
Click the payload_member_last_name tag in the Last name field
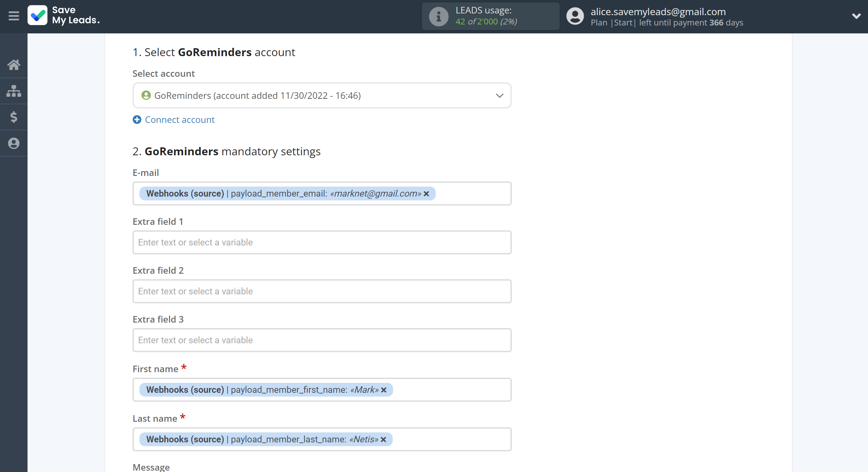point(266,439)
